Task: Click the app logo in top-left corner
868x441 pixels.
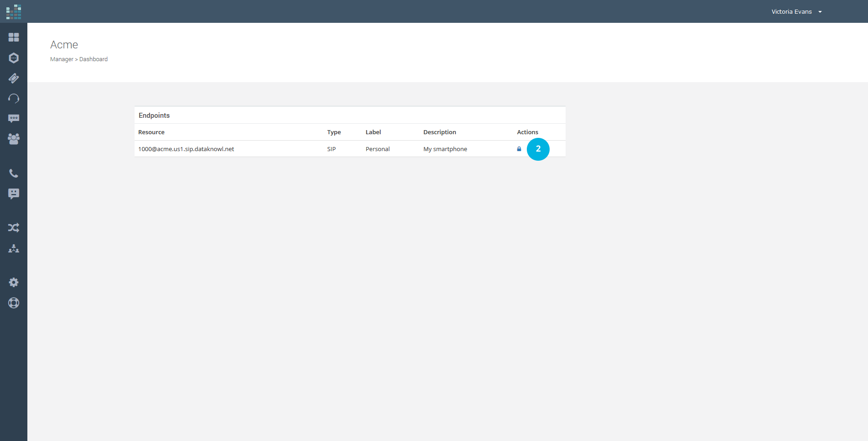Action: point(14,12)
